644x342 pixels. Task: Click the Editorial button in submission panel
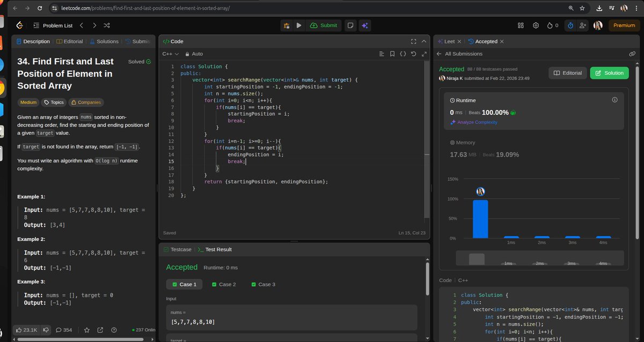pyautogui.click(x=567, y=73)
